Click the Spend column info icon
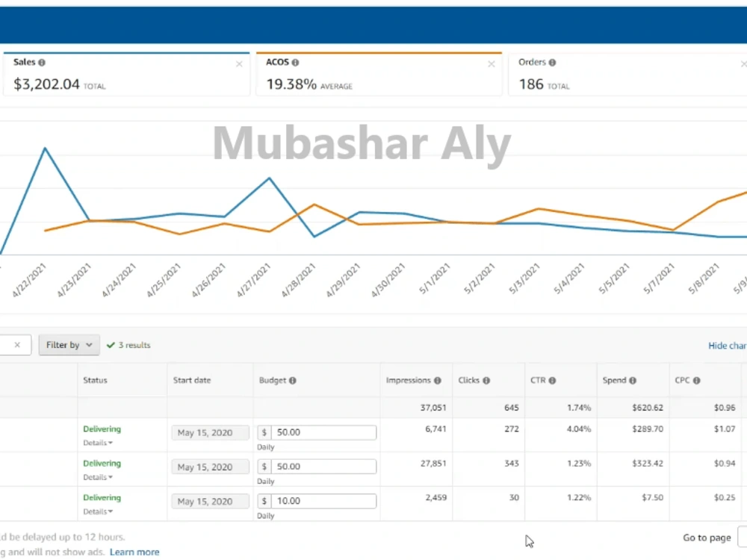 [633, 381]
